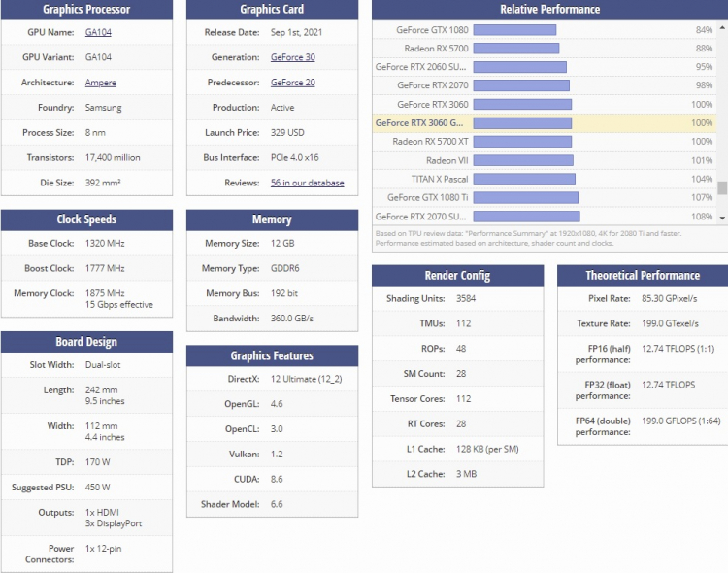Click the Ampere architecture link

point(101,83)
